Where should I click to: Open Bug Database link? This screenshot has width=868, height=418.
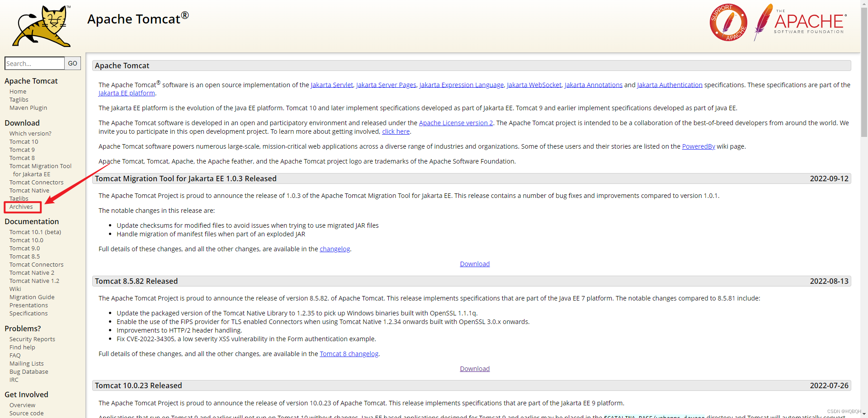point(29,371)
